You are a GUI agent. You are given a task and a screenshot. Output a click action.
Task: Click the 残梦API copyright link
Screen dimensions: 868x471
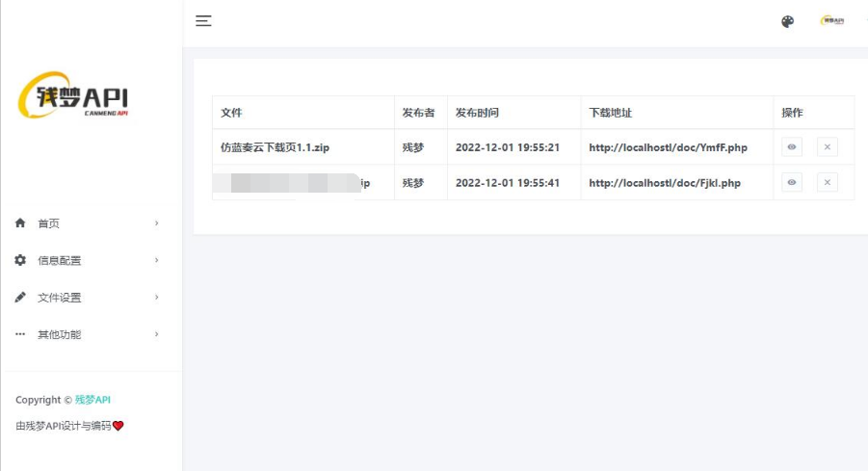93,400
